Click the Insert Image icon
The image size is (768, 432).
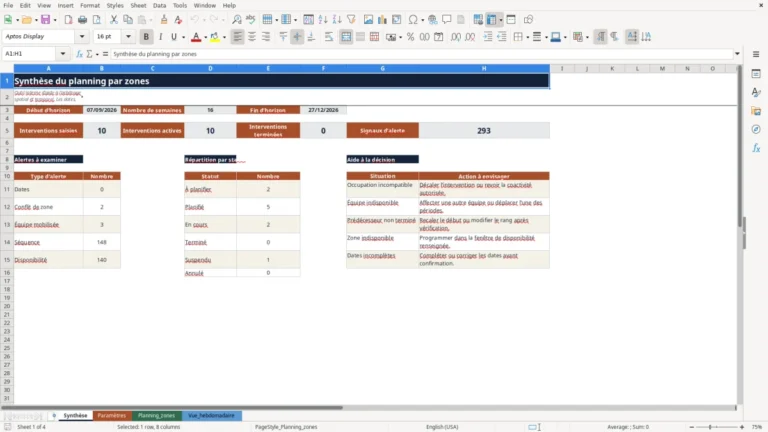tap(368, 20)
